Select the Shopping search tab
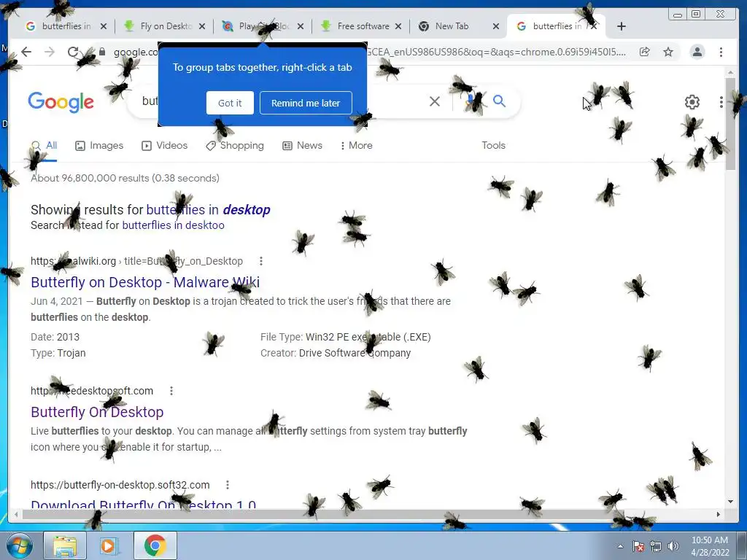The width and height of the screenshot is (747, 560). point(235,145)
